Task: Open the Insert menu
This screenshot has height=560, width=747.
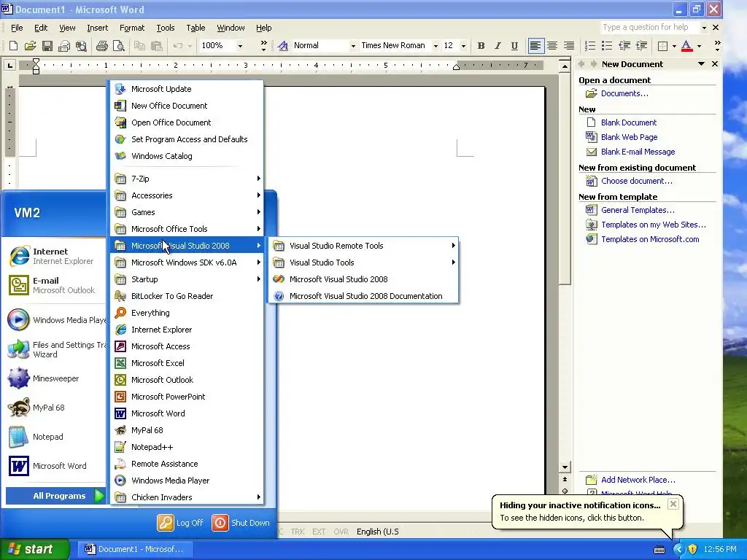Action: [97, 28]
